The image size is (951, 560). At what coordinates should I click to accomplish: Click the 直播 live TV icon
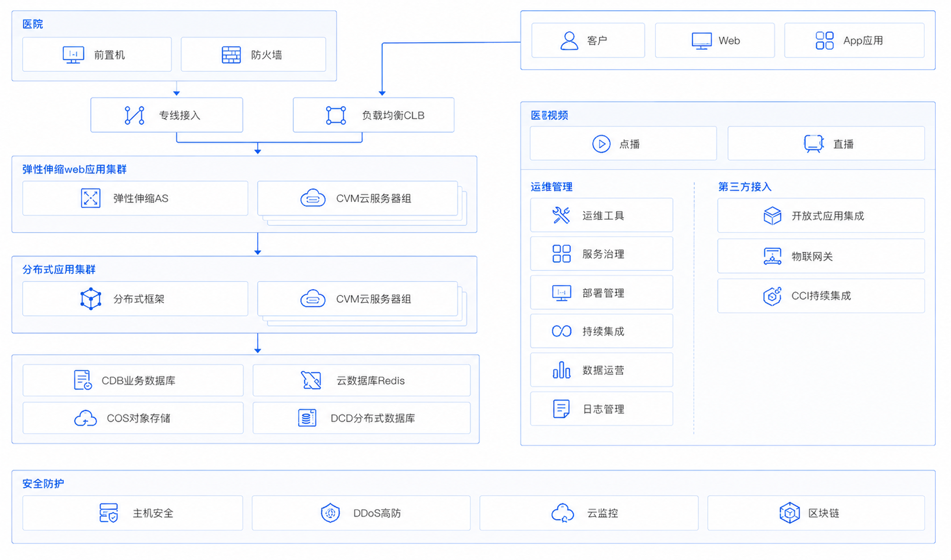[814, 144]
